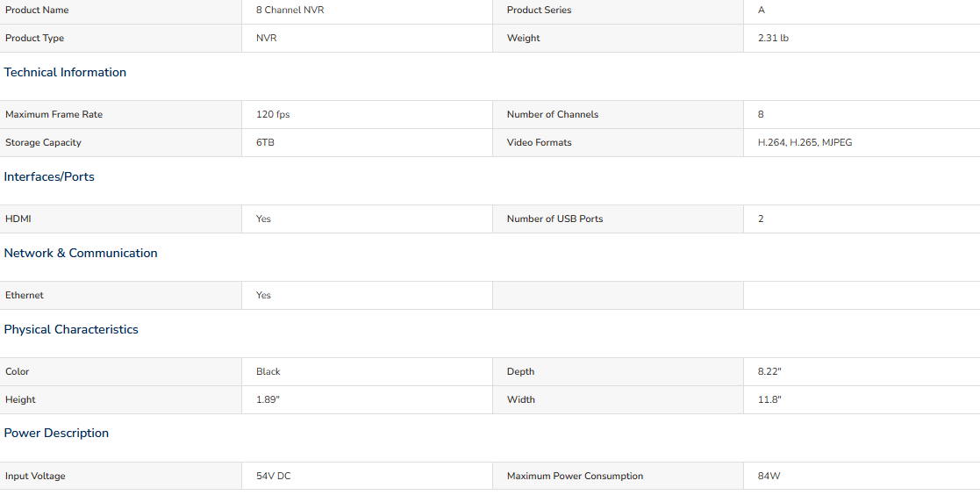
Task: Select the '120 fps' value cell
Action: point(367,114)
